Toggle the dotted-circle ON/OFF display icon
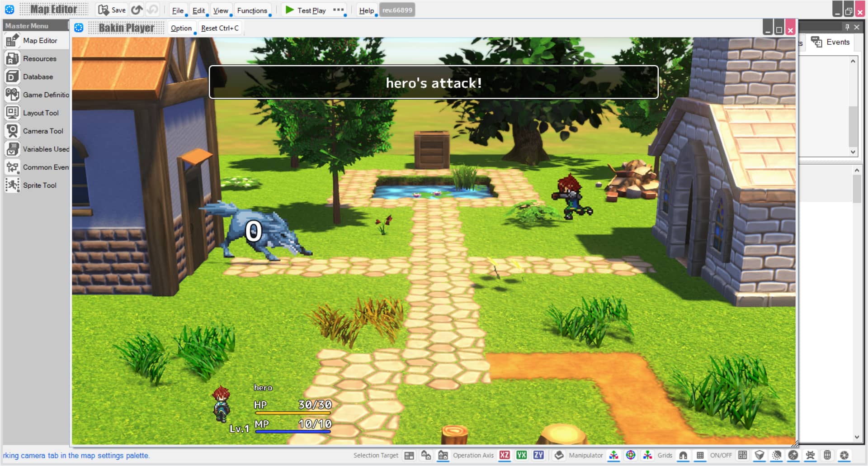 click(777, 455)
